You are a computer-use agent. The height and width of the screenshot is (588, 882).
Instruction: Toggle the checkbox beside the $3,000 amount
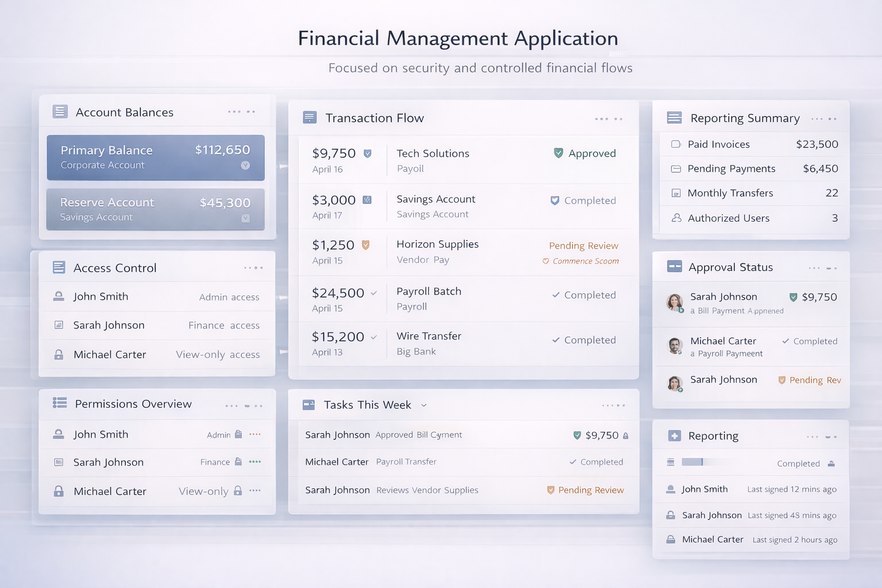(x=367, y=200)
